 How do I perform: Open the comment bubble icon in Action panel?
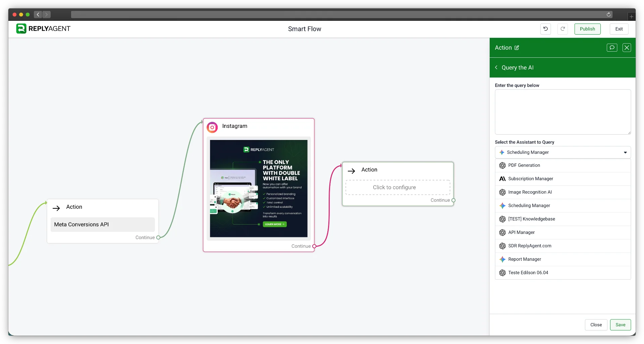[x=612, y=48]
